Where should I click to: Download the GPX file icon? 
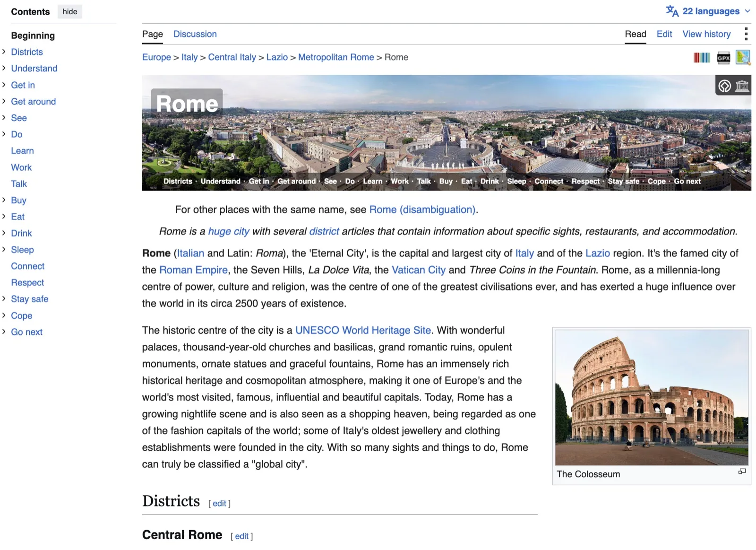(x=723, y=58)
